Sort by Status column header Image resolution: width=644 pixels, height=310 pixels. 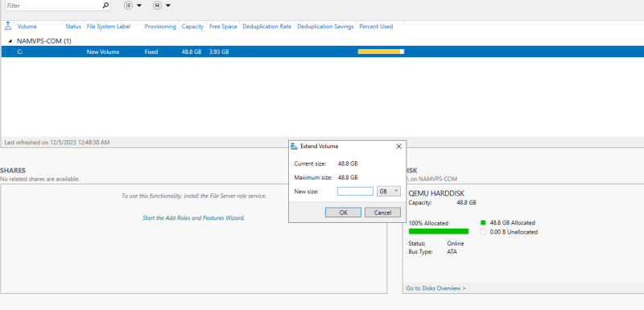[73, 27]
